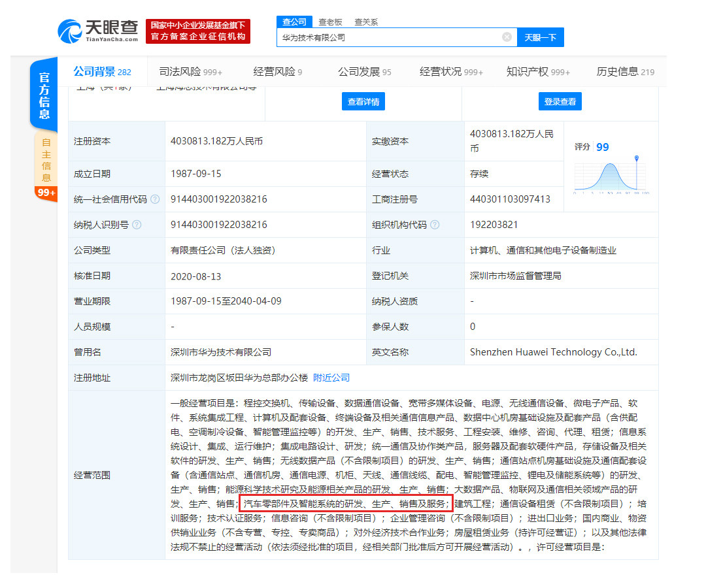This screenshot has height=588, width=706.
Task: Open the 经营风险 tab
Action: [x=277, y=72]
